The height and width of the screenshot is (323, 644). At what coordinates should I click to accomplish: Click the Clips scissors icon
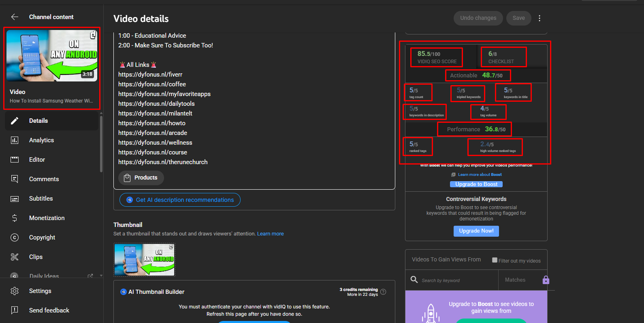coord(15,257)
